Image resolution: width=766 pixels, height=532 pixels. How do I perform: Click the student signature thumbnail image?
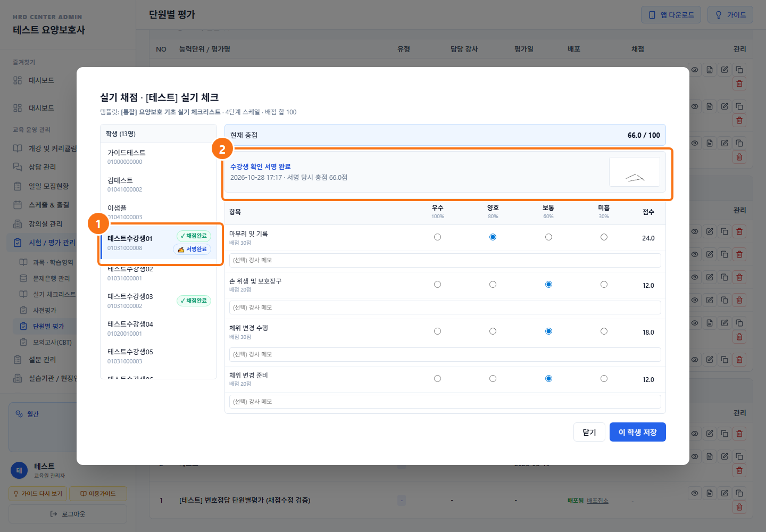click(x=635, y=172)
